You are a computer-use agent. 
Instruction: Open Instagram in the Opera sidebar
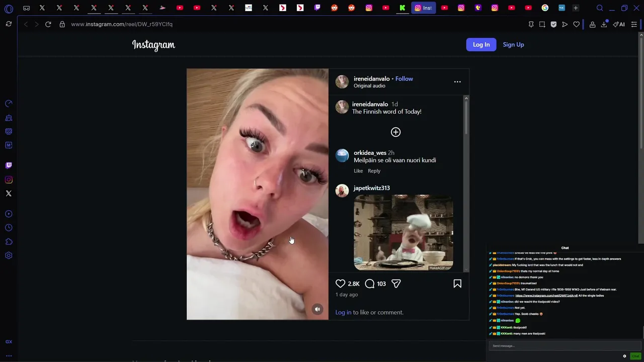pos(9,179)
